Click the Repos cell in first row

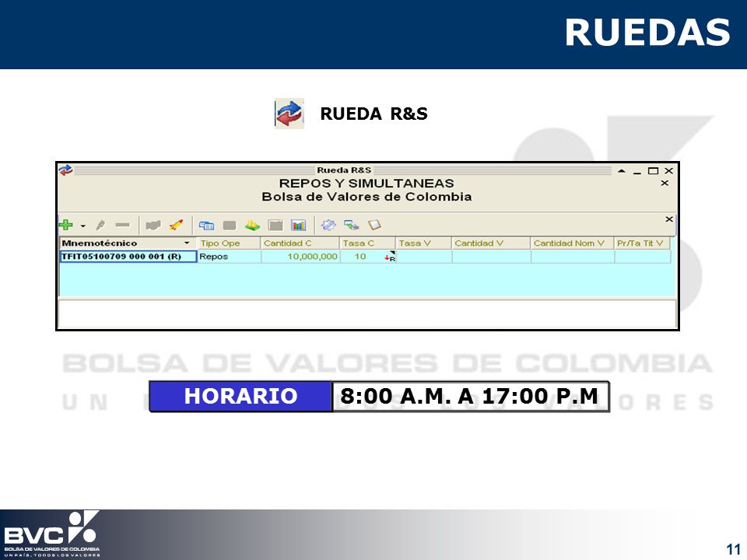click(x=229, y=257)
